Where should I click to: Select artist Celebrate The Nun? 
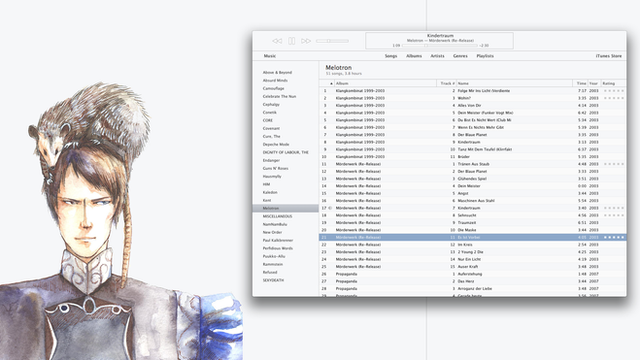[x=279, y=96]
